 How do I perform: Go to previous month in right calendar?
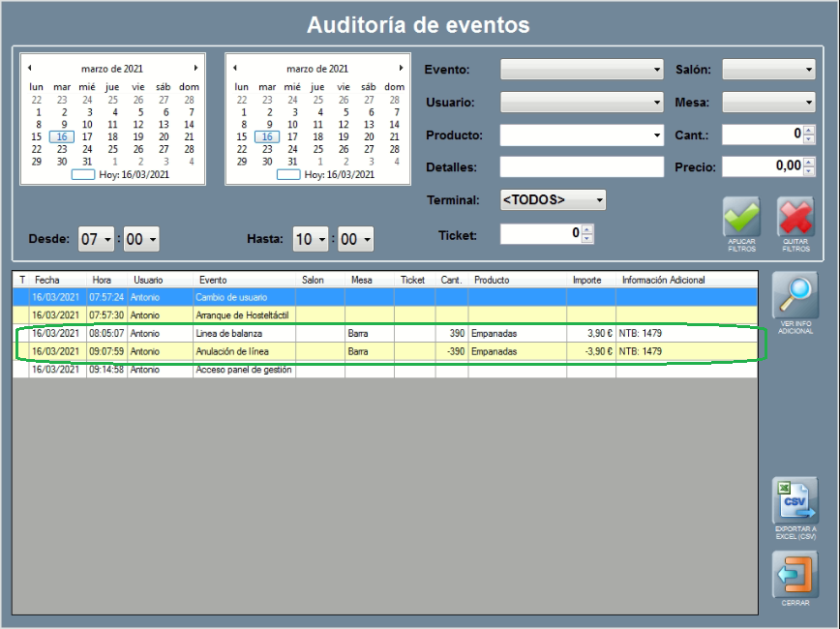[x=235, y=68]
